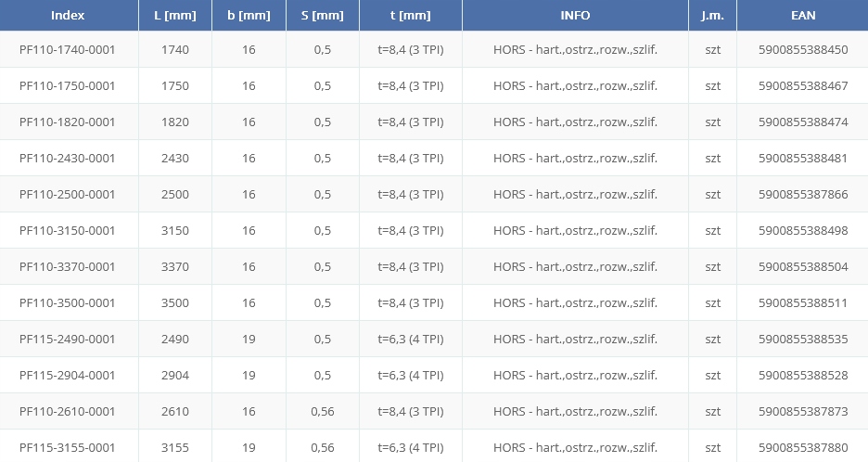Click the b [mm] column header
Screen dimensions: 868x462
click(249, 16)
